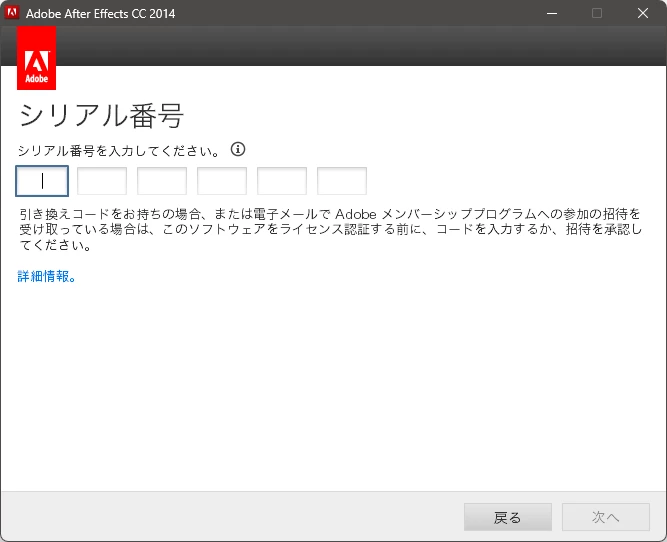
Task: Click the Adobe logo badge
Action: click(x=37, y=58)
